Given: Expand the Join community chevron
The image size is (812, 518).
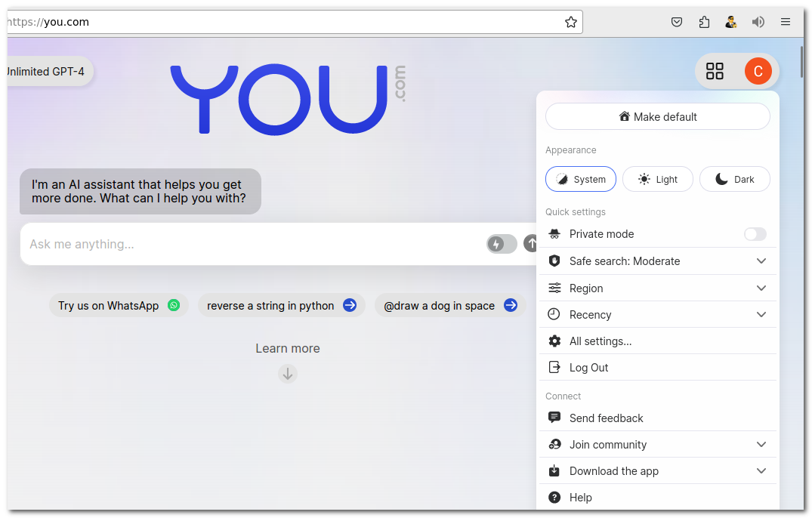Looking at the screenshot, I should point(761,444).
